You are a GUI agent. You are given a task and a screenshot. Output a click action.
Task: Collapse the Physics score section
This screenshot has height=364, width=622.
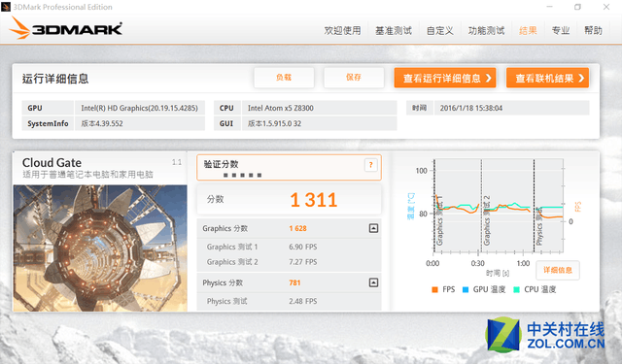coord(373,282)
